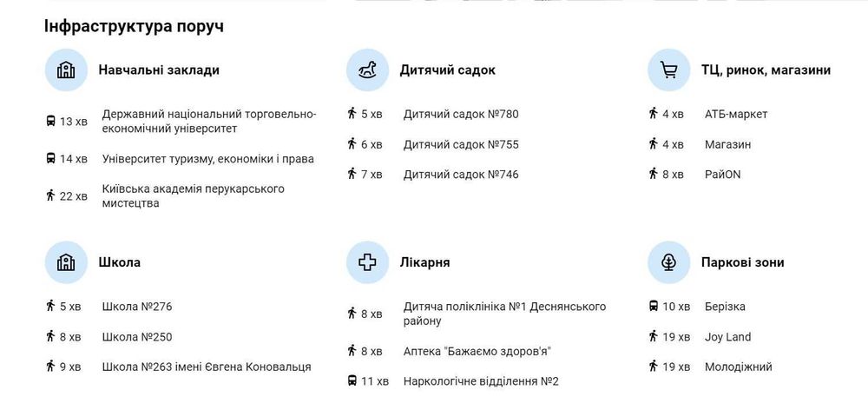Click Дитячий садок №780
The image size is (868, 410).
click(461, 114)
